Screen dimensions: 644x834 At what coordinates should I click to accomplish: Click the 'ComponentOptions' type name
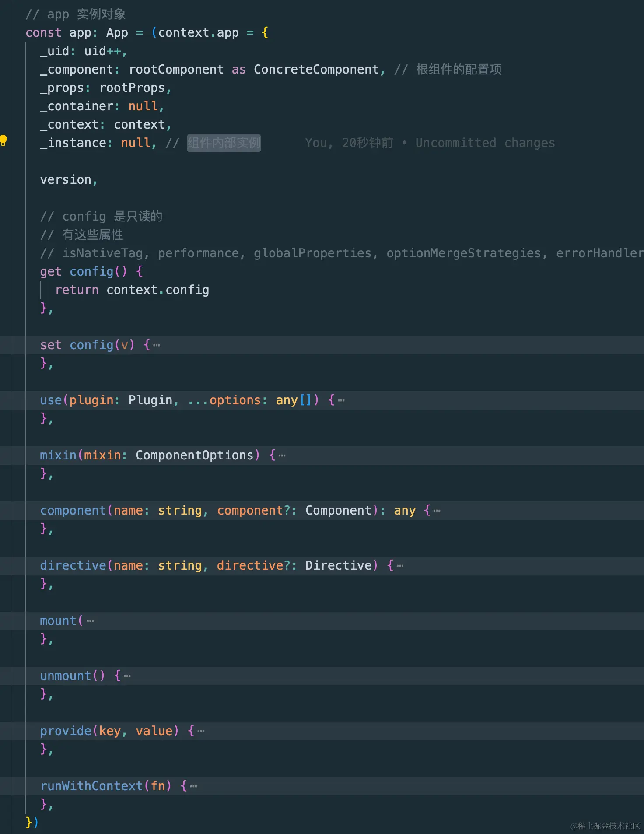(x=195, y=456)
